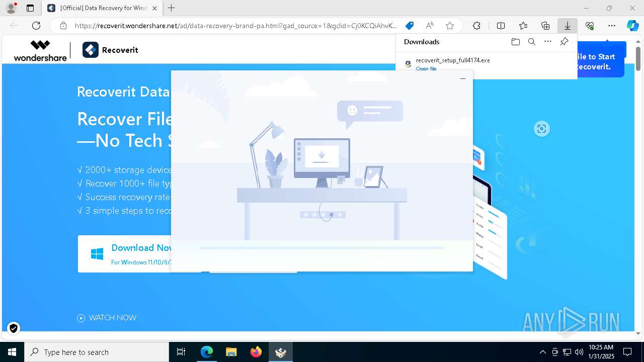Open Edge Settings and more menu
This screenshot has width=644, height=362.
[612, 26]
